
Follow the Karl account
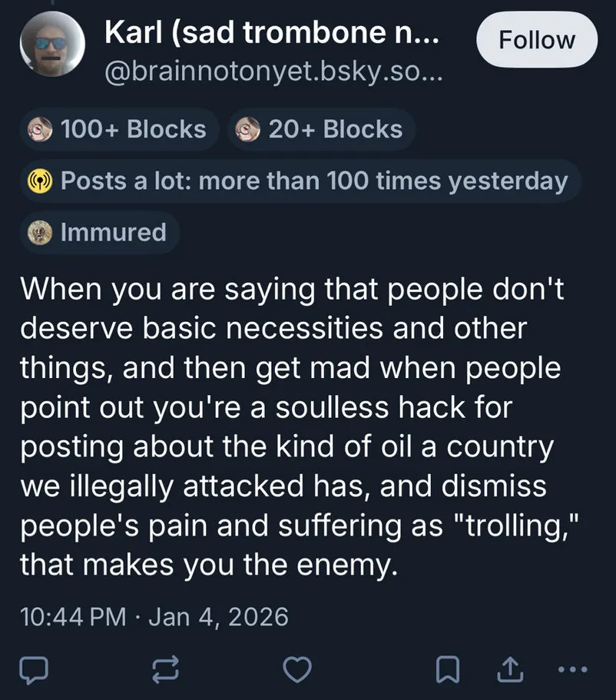tap(537, 40)
